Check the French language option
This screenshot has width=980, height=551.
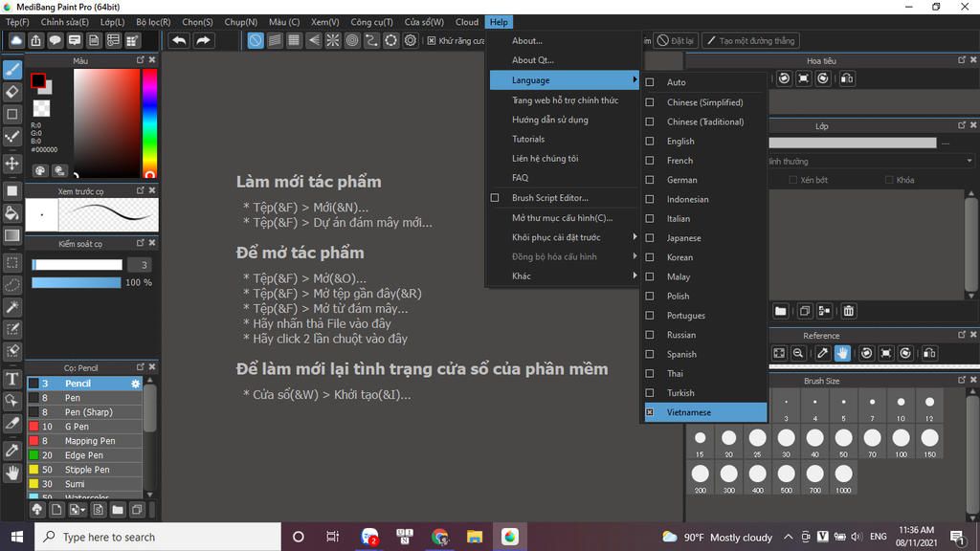click(650, 161)
